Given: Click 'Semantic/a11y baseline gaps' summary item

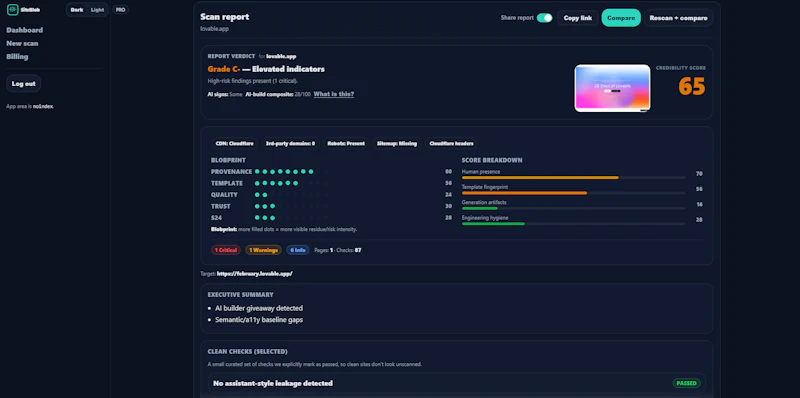Looking at the screenshot, I should pyautogui.click(x=259, y=320).
